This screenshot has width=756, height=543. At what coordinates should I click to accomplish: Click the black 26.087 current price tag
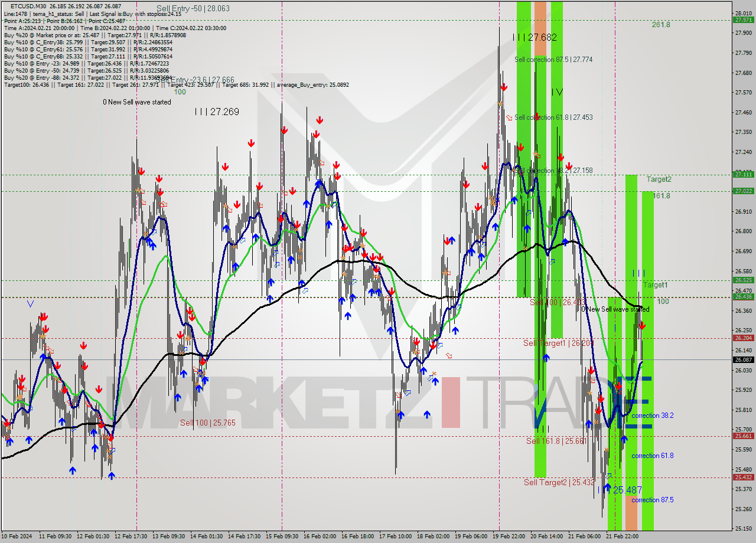point(743,359)
